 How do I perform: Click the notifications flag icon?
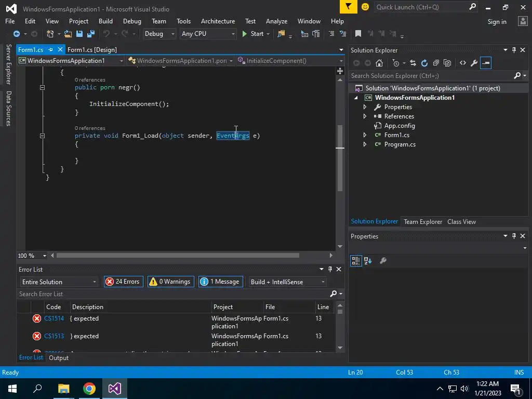coord(349,7)
